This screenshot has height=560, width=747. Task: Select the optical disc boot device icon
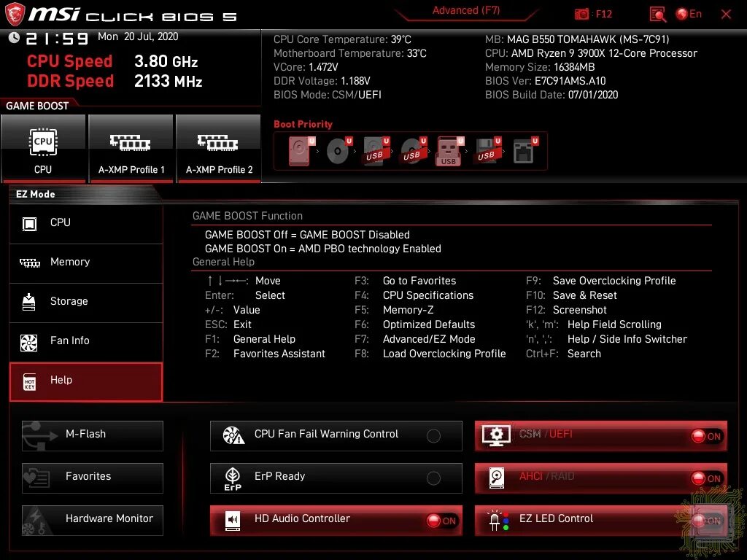(x=338, y=151)
